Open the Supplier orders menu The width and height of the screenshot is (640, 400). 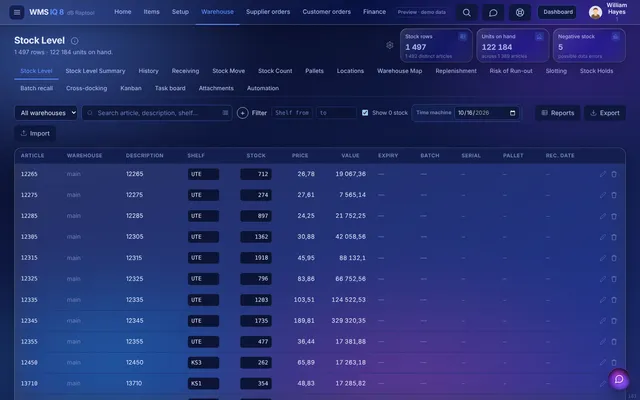coord(268,12)
